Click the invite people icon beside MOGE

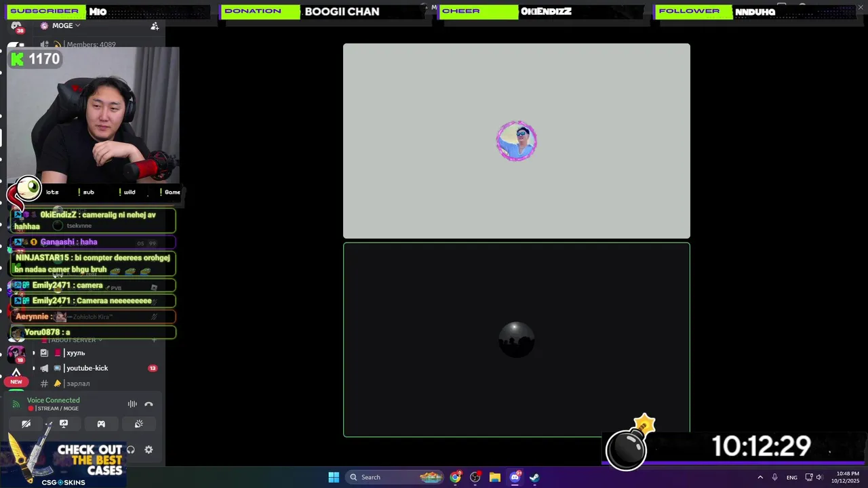pyautogui.click(x=155, y=26)
